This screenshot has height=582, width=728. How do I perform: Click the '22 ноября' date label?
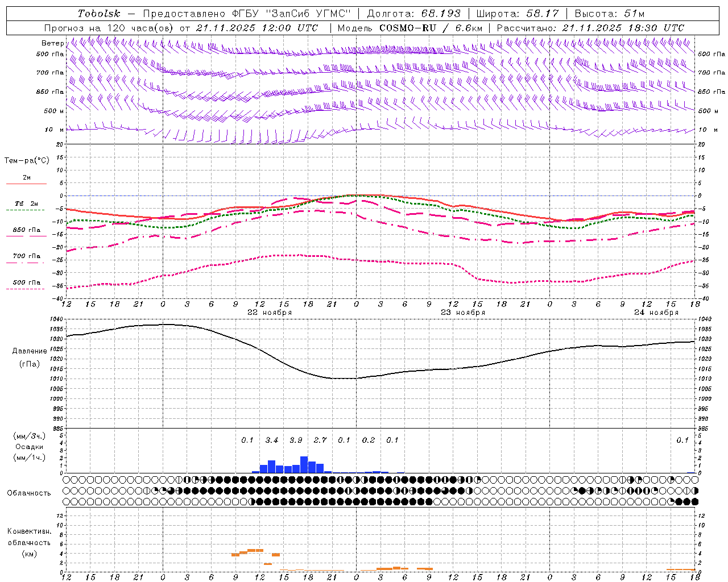coord(270,313)
